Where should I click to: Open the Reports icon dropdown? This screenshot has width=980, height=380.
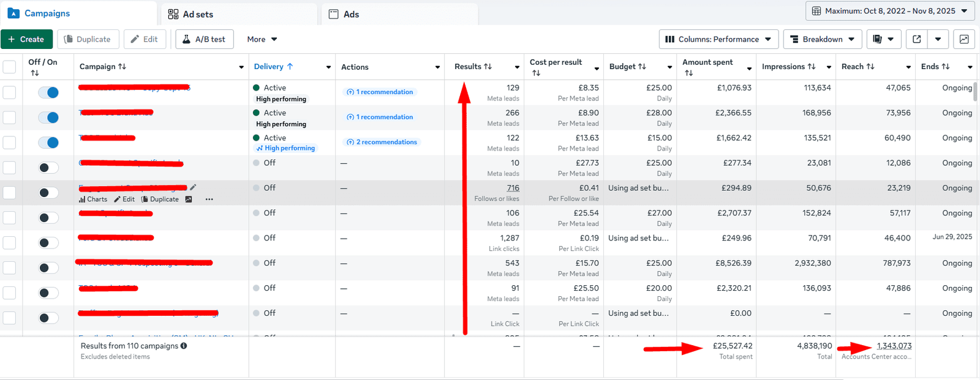click(x=883, y=39)
